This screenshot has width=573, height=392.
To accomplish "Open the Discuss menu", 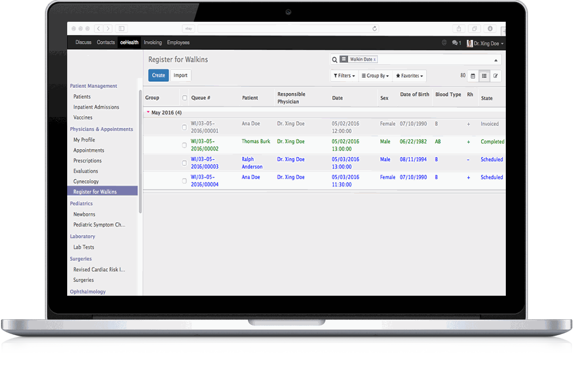I will 83,42.
